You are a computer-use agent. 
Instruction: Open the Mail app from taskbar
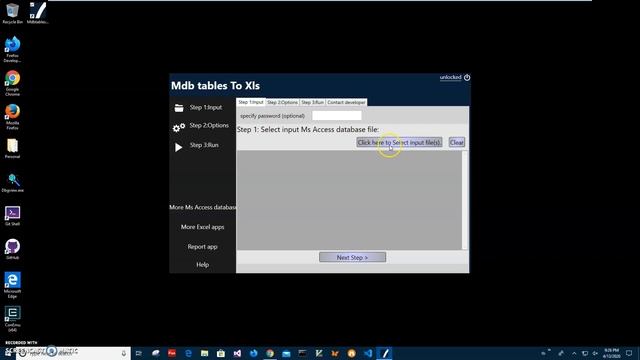click(286, 353)
